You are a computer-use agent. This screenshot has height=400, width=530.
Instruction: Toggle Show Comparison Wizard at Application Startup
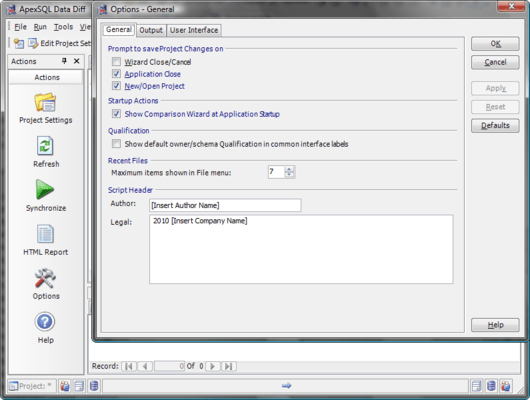tap(116, 114)
